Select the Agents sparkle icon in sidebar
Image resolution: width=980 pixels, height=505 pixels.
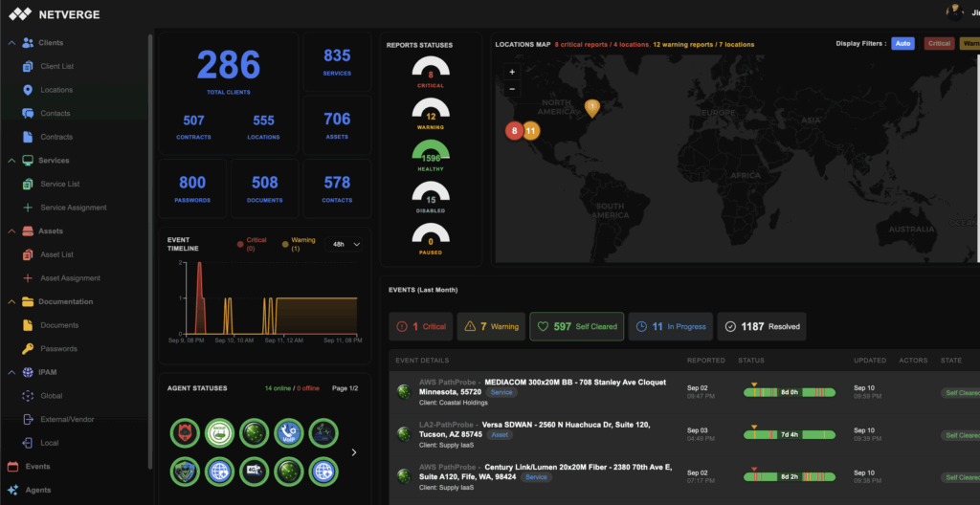pos(13,490)
